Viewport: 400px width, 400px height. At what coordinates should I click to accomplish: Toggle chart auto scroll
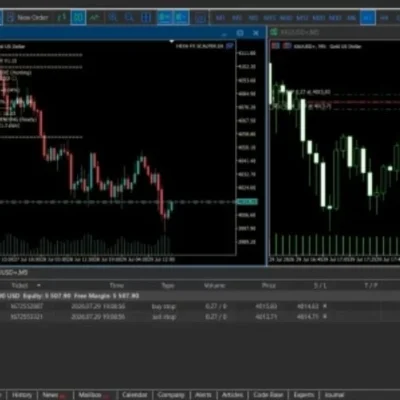[165, 17]
